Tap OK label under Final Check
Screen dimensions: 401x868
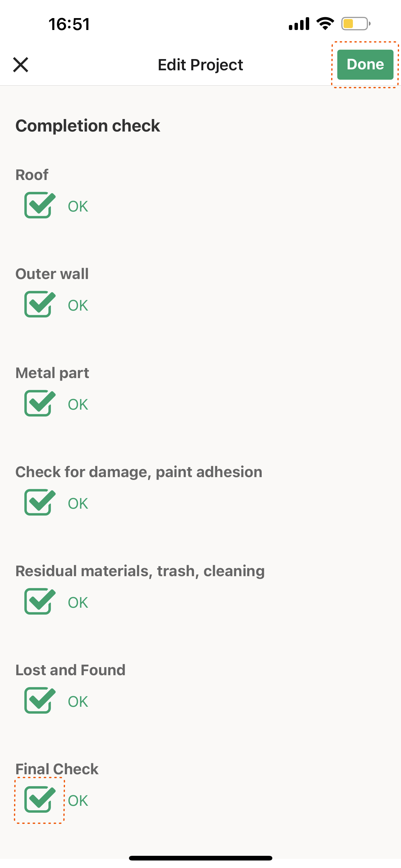78,801
